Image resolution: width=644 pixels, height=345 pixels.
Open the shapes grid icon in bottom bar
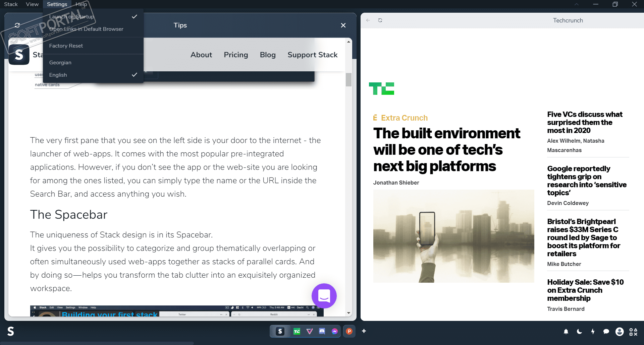tap(633, 332)
